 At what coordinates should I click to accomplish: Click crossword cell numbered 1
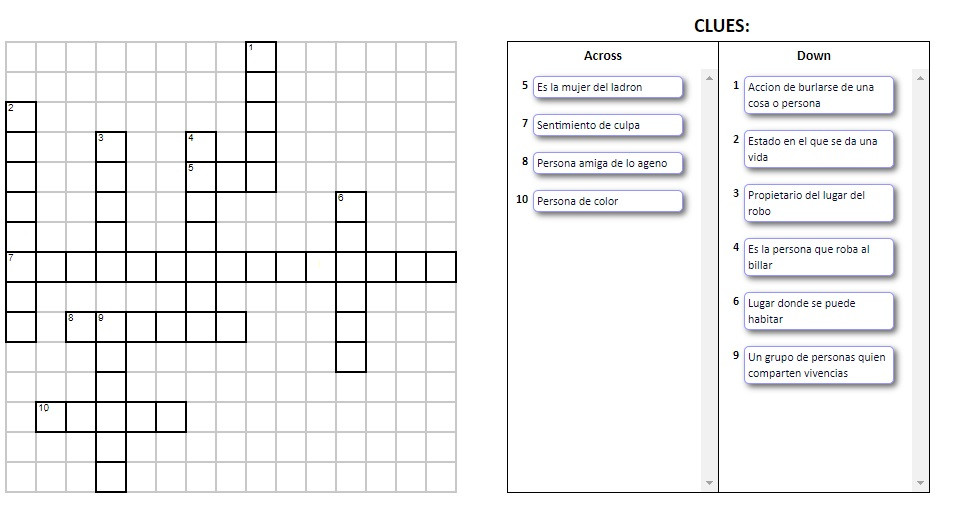tap(261, 57)
